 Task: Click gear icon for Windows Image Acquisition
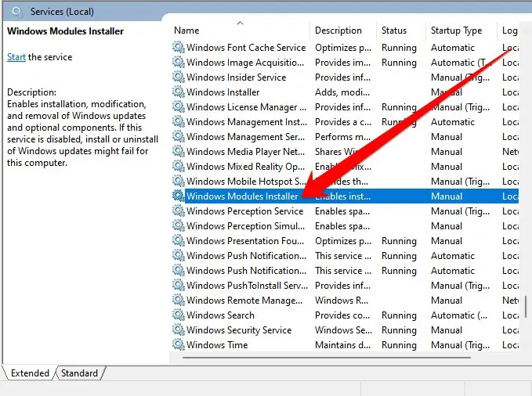pos(178,62)
